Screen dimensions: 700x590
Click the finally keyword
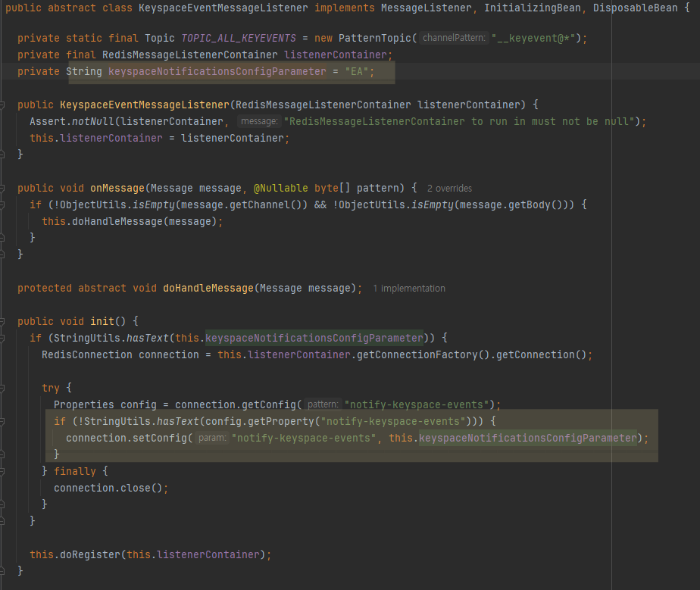(75, 471)
